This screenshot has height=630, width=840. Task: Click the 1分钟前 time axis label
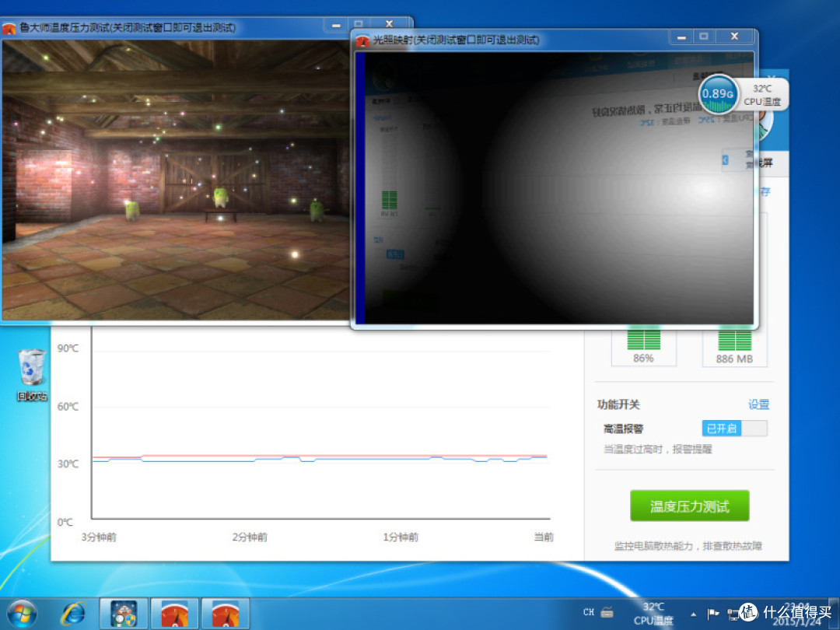[x=401, y=537]
